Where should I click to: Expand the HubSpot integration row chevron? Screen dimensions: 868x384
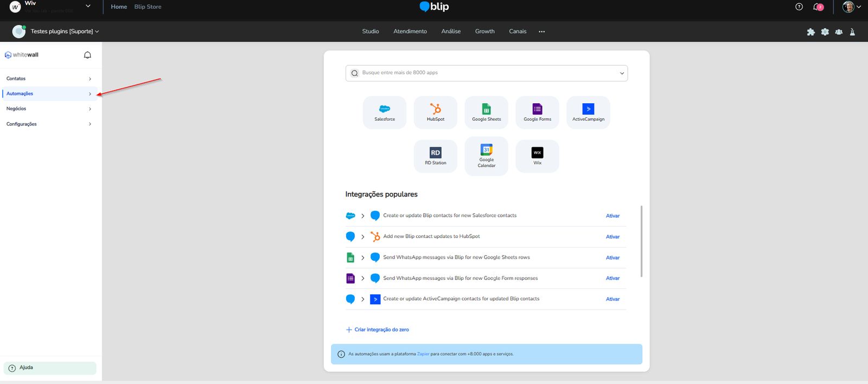tap(363, 237)
